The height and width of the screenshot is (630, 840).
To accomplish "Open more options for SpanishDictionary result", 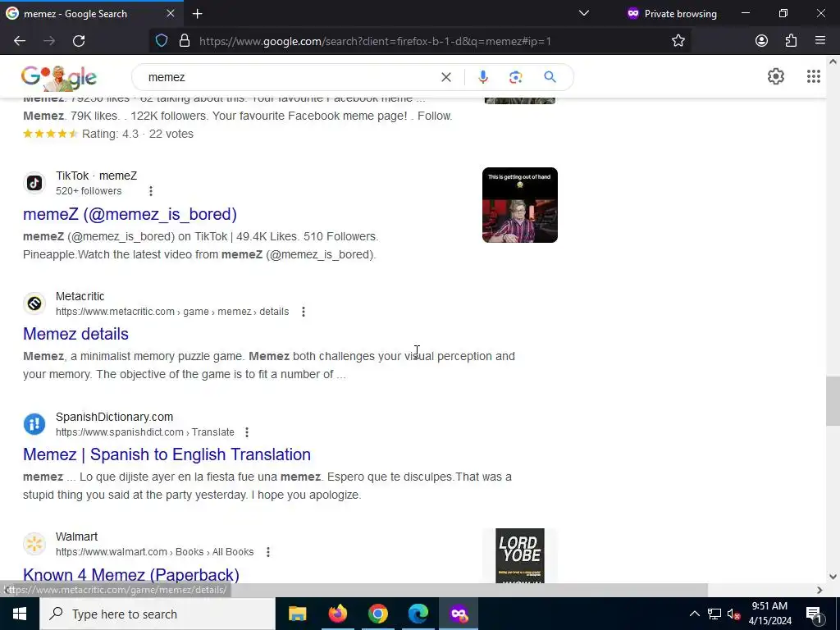I will [x=246, y=432].
